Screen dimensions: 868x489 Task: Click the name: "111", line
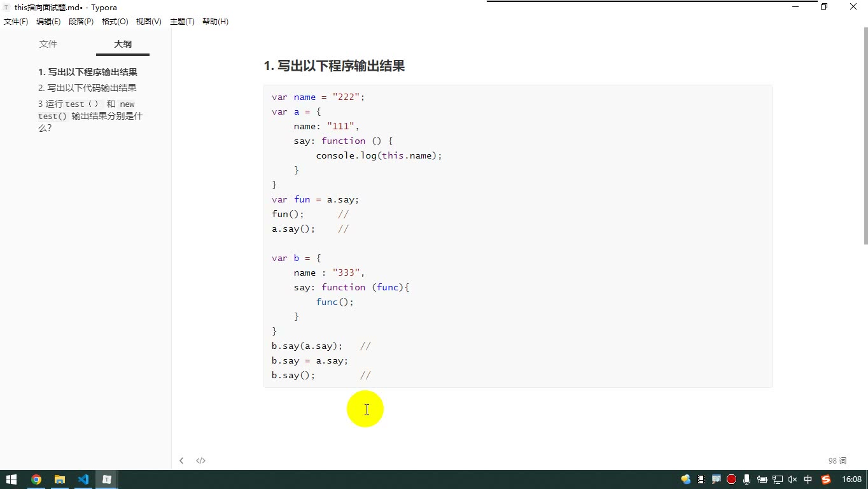point(326,126)
